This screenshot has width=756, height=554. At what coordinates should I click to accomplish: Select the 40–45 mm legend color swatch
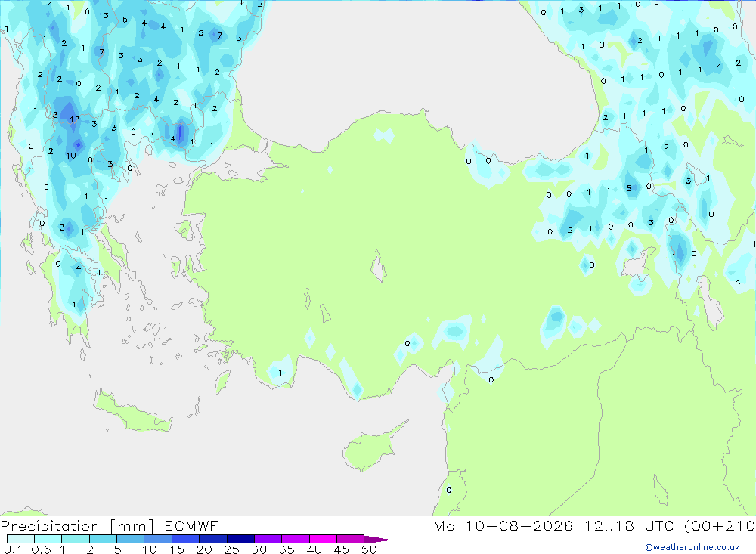coord(323,539)
